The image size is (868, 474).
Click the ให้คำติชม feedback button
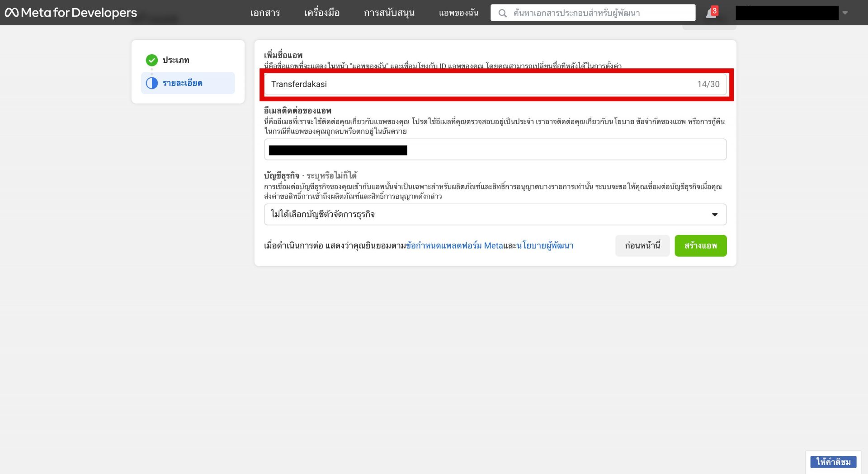point(834,461)
